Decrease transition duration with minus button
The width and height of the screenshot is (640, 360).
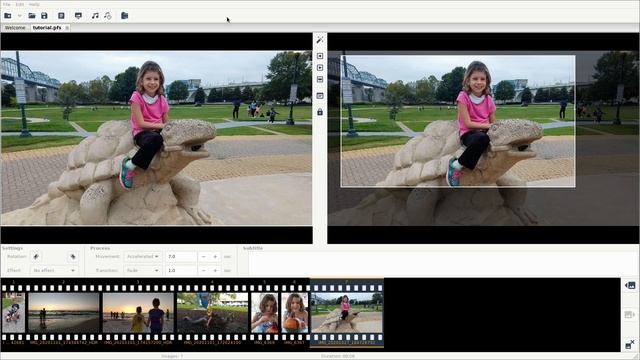[203, 271]
